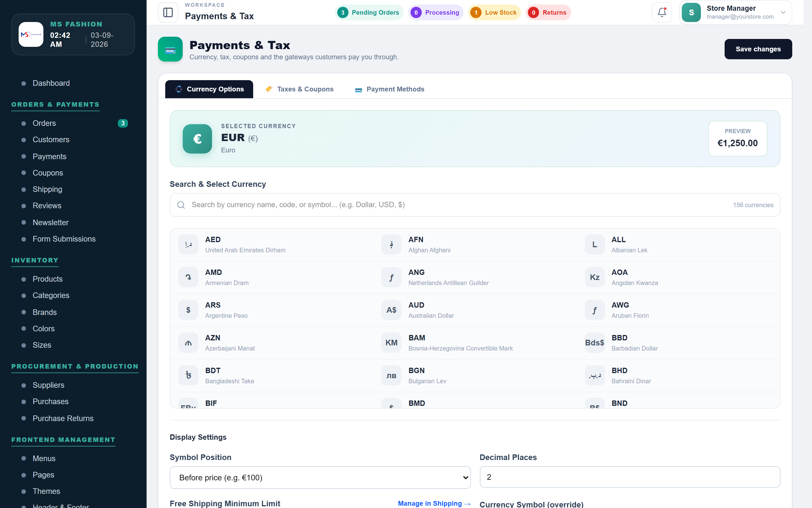
Task: Select the BGN lev symbol icon
Action: (x=391, y=375)
